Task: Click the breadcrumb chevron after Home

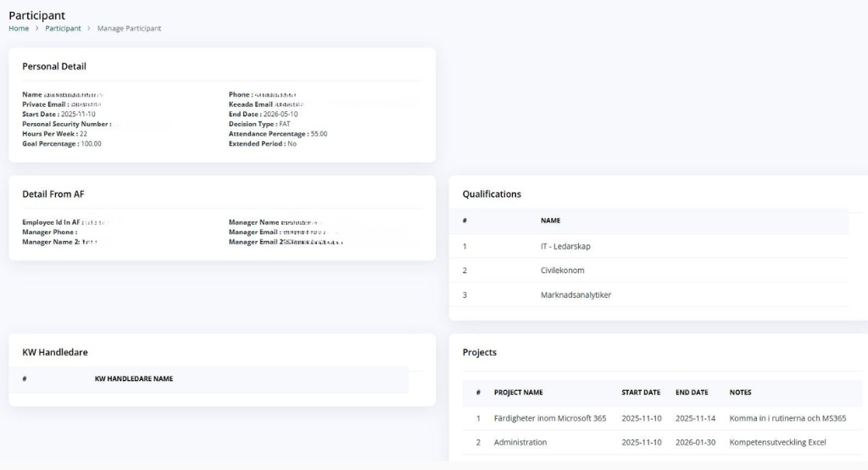Action: click(x=37, y=29)
